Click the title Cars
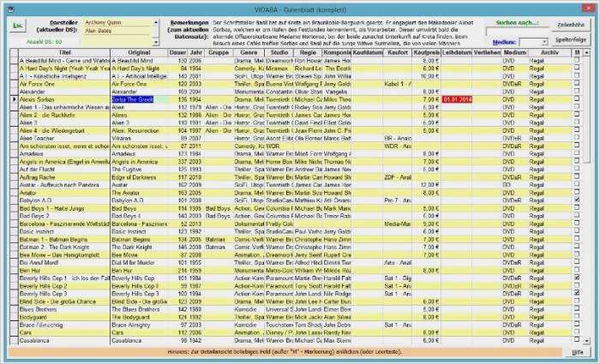Screen dimensions: 600x364 tap(25, 332)
